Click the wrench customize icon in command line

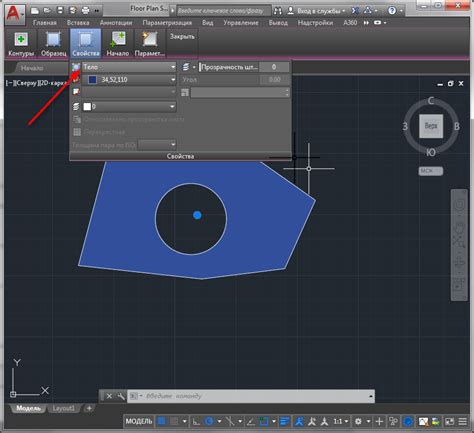121,396
